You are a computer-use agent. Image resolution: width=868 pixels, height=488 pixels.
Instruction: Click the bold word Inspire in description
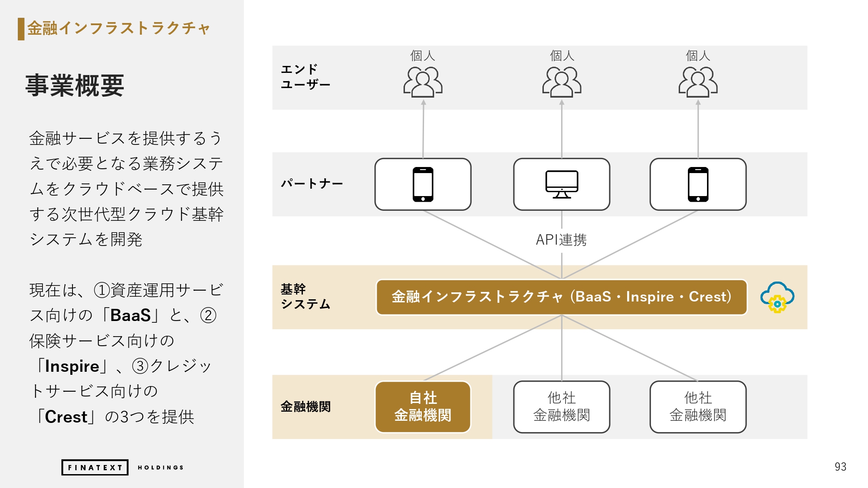tap(72, 367)
